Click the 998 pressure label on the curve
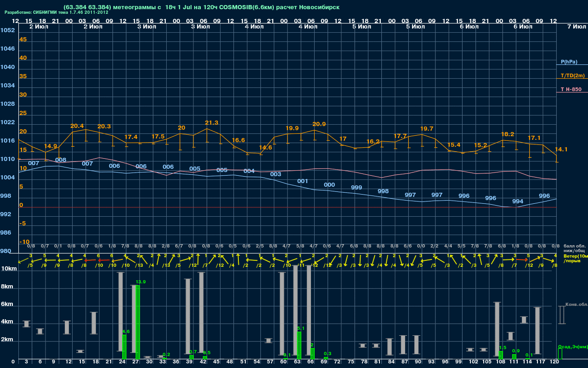 coord(383,191)
